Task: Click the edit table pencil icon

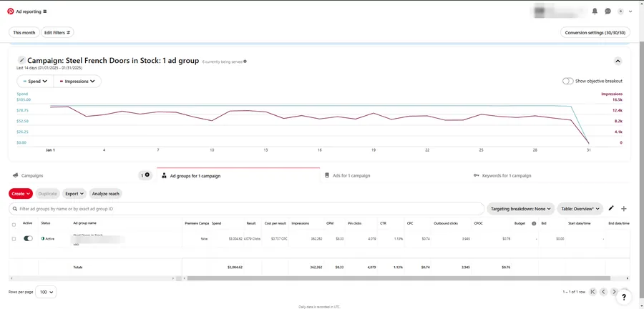Action: coord(611,208)
